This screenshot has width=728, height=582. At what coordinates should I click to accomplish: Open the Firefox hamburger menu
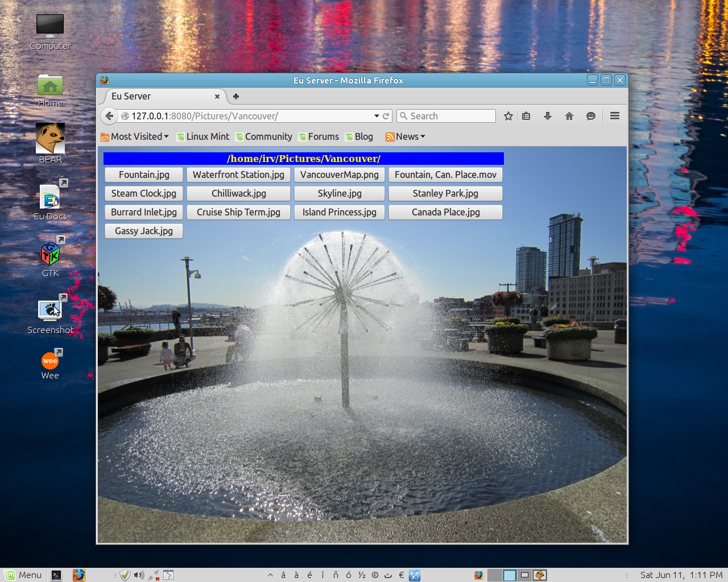[x=615, y=116]
